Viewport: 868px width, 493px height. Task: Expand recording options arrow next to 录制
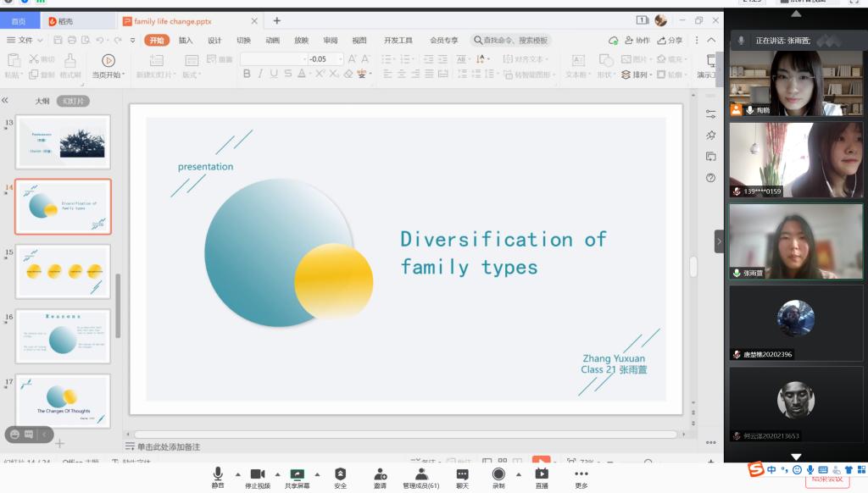518,474
